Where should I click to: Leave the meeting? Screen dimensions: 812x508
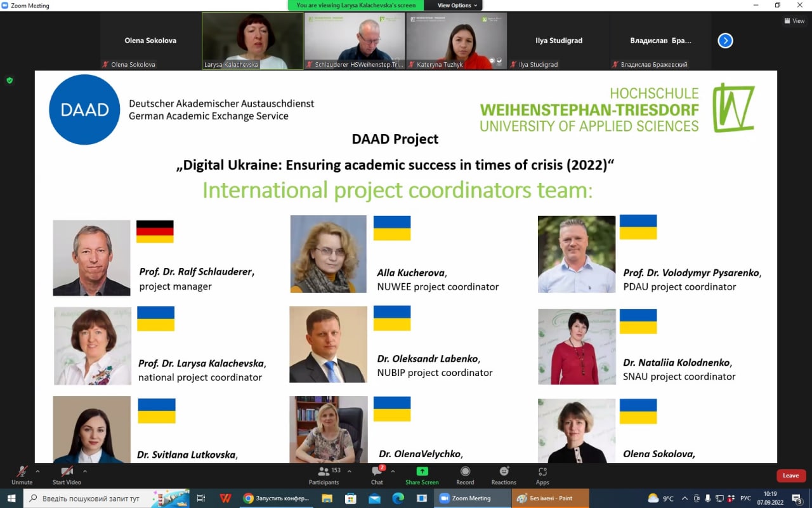791,476
